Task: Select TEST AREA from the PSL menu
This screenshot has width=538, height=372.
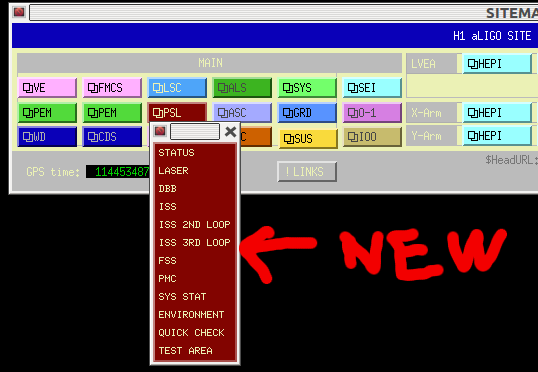Action: [x=195, y=351]
